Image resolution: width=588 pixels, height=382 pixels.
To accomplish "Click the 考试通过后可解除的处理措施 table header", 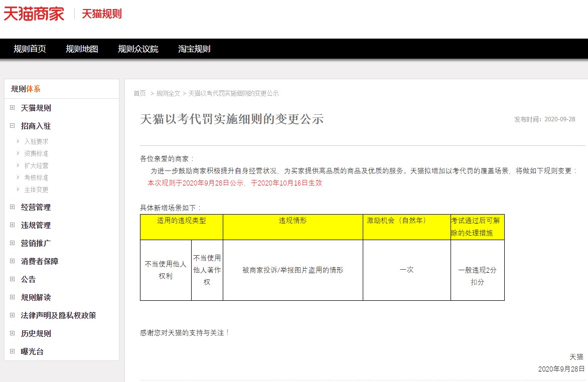I will (x=478, y=227).
